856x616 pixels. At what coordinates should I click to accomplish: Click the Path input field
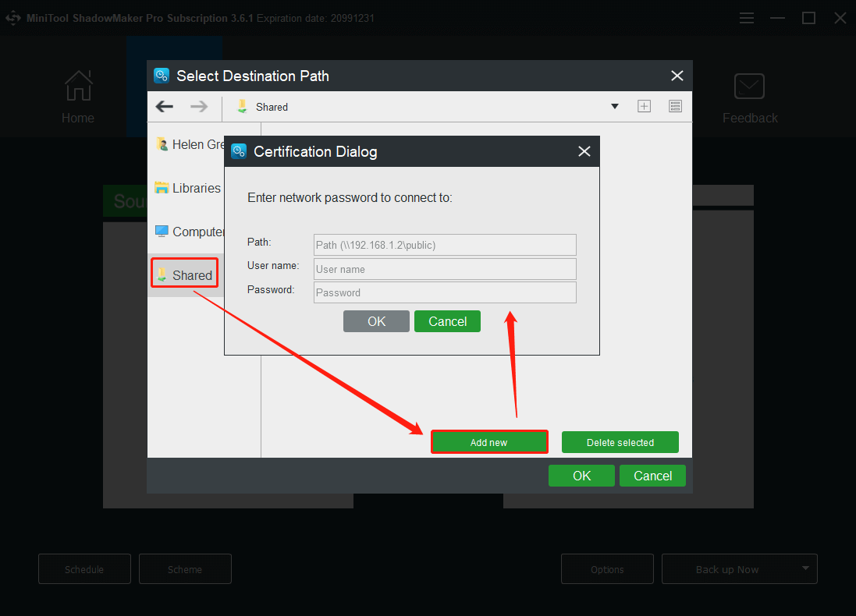[x=445, y=245]
